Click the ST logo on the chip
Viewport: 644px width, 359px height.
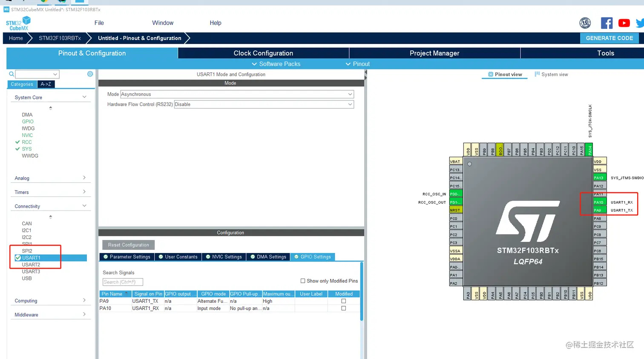coord(528,221)
